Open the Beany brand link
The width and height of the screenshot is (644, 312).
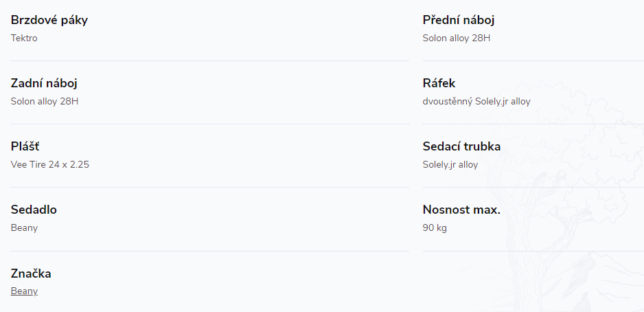pyautogui.click(x=24, y=291)
